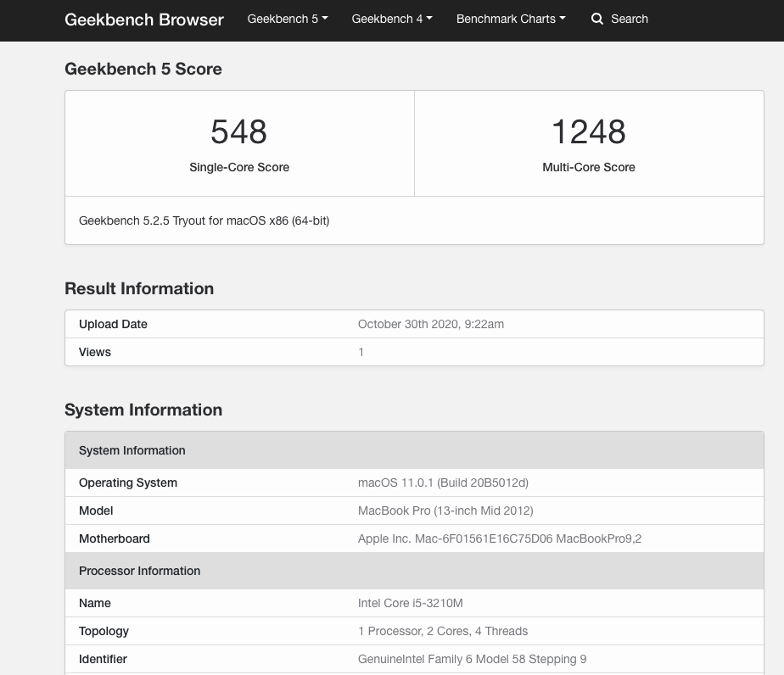Click the Operating System label
Image resolution: width=784 pixels, height=675 pixels.
[128, 483]
